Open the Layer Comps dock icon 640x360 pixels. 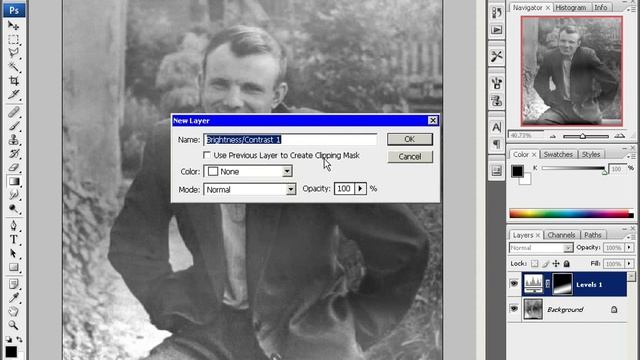tap(496, 171)
